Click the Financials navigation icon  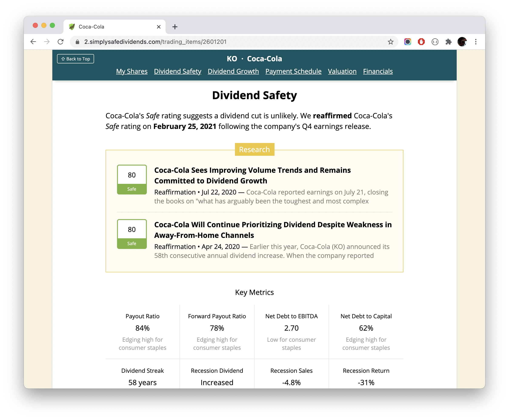tap(377, 71)
